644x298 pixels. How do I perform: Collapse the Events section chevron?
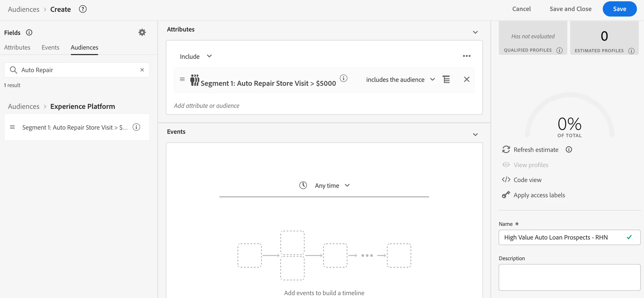pos(475,135)
